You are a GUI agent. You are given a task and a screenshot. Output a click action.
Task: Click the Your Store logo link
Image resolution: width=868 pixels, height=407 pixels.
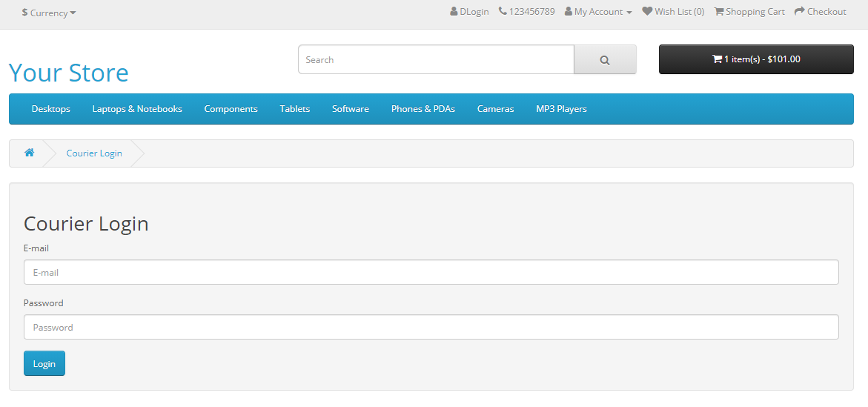pyautogui.click(x=69, y=73)
